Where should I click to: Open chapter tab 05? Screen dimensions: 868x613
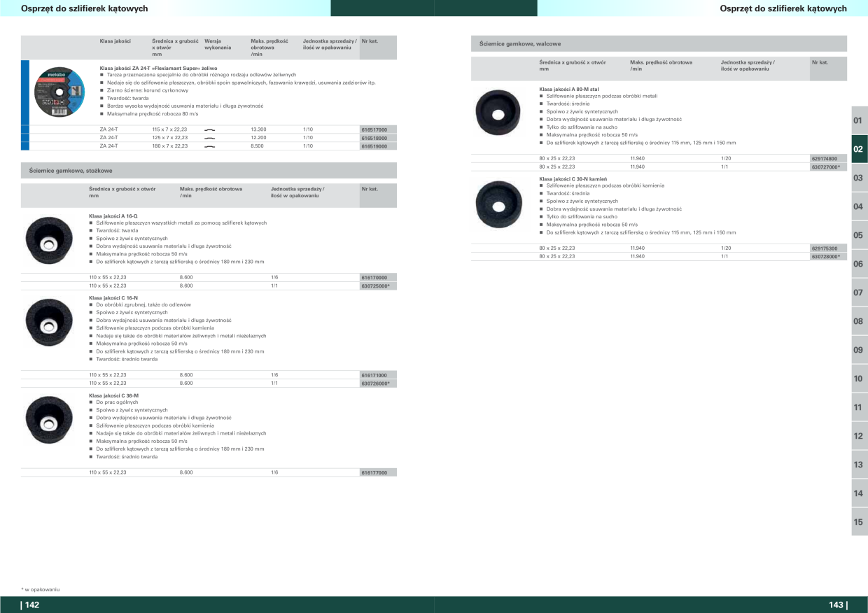click(x=859, y=235)
